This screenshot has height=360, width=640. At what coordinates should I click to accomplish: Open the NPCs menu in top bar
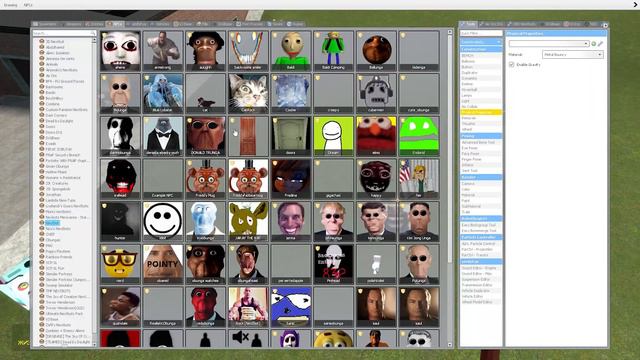[28, 5]
